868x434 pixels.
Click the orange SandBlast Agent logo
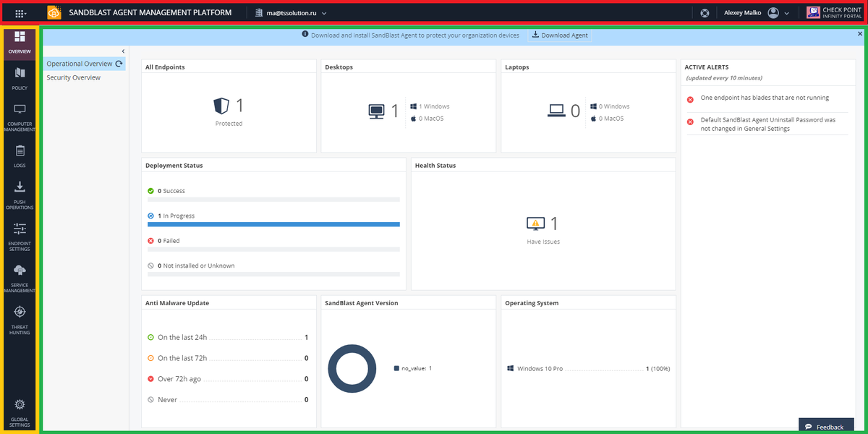coord(54,13)
